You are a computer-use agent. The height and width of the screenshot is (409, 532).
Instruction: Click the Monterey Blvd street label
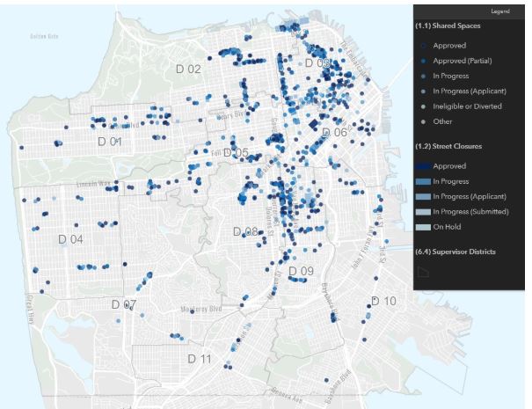pos(201,310)
